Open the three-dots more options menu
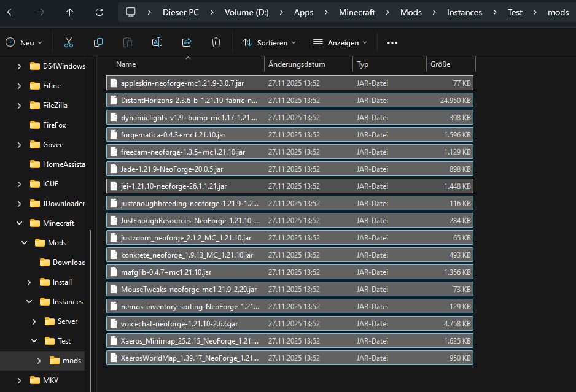This screenshot has height=392, width=576. (392, 43)
